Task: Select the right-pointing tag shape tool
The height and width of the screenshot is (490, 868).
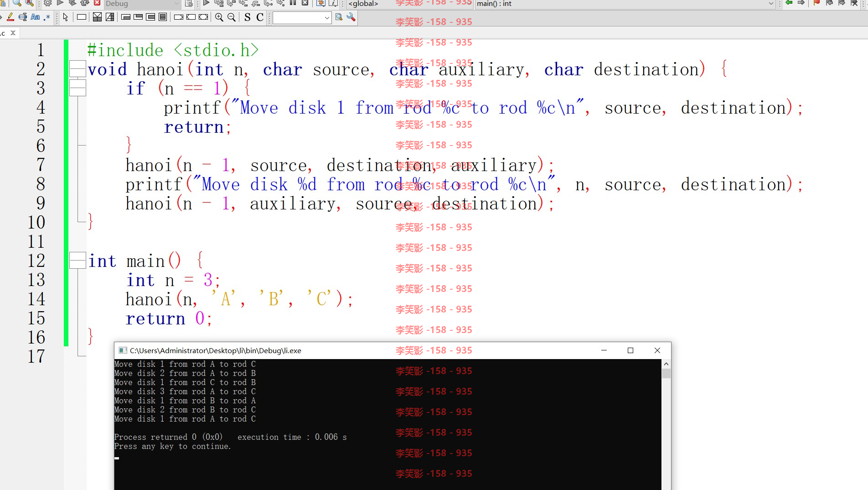Action: click(x=179, y=17)
